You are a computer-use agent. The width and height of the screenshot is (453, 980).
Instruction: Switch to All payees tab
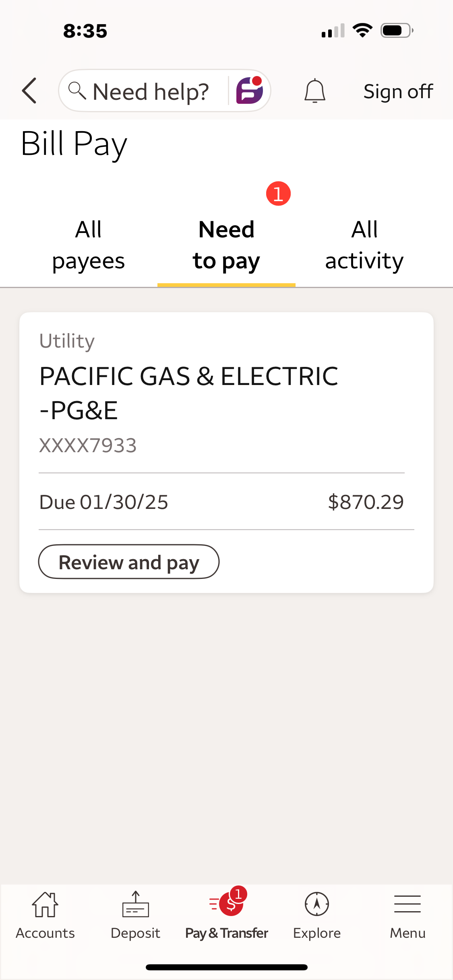click(88, 245)
